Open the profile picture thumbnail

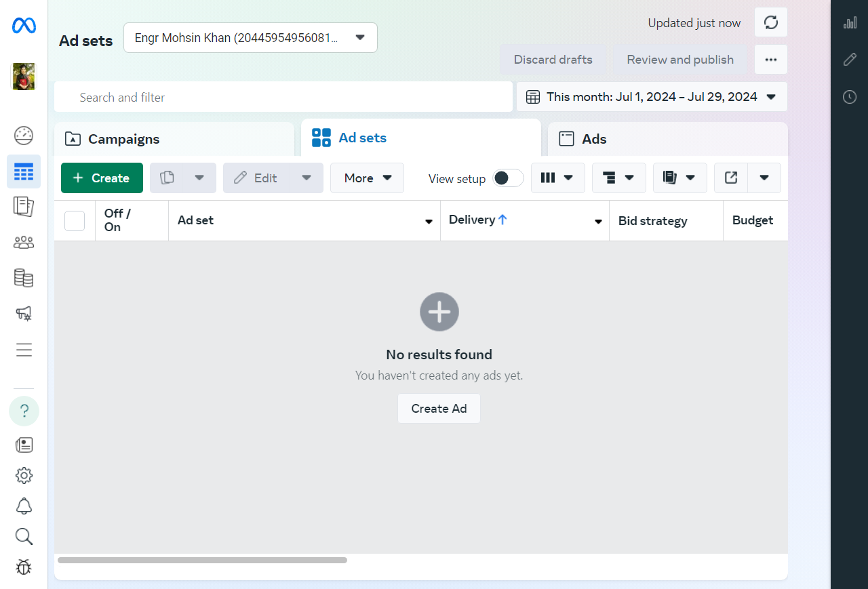click(24, 77)
